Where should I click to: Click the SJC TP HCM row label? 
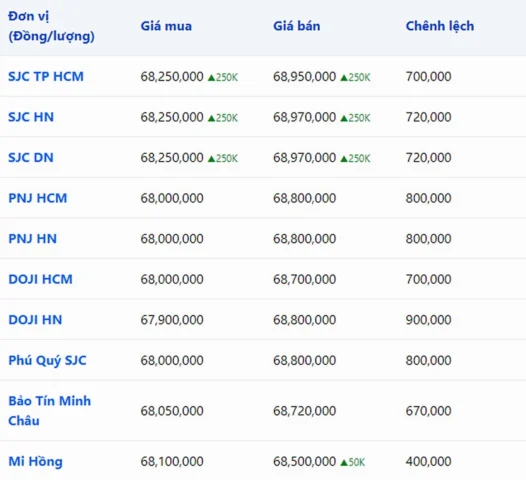(46, 76)
